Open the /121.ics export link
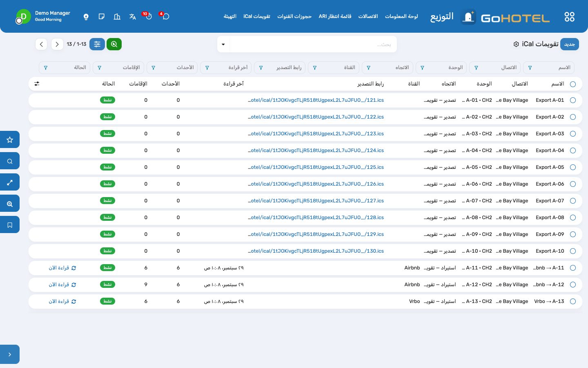588x368 pixels. tap(316, 100)
